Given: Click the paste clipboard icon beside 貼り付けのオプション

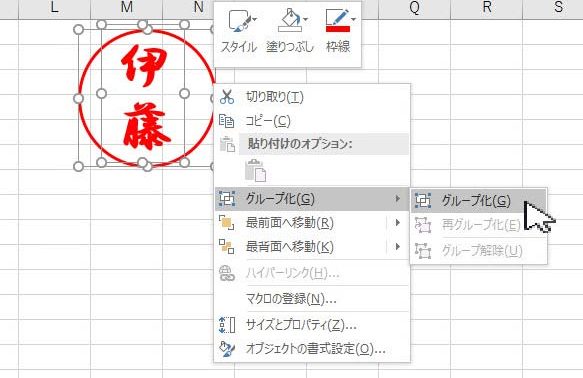Looking at the screenshot, I should coord(227,144).
